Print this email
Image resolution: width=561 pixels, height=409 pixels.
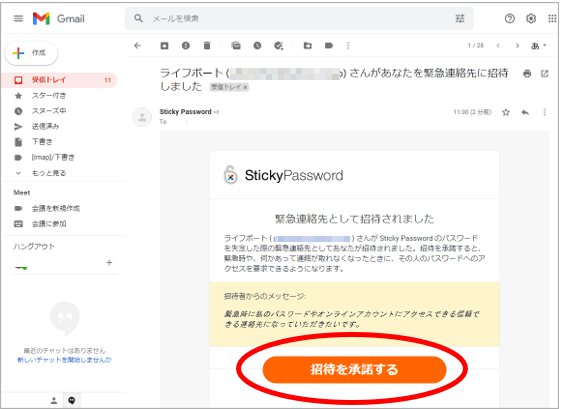coord(527,74)
